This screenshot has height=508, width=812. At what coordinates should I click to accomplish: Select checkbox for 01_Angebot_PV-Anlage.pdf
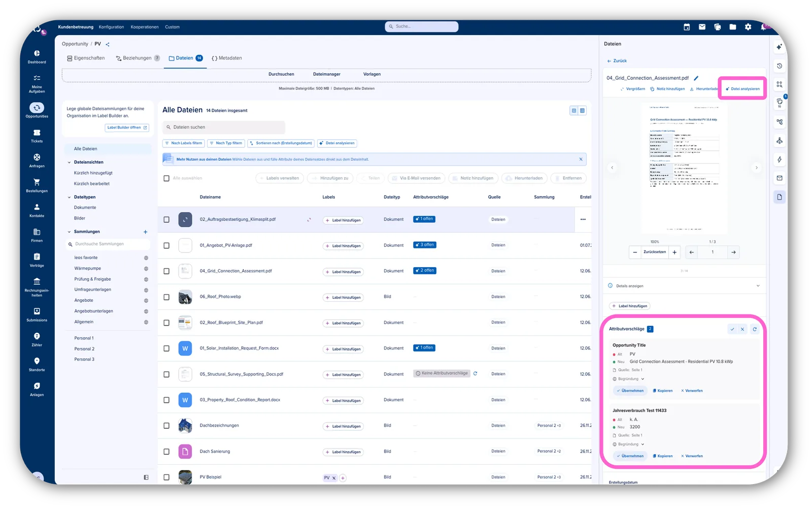pos(166,245)
